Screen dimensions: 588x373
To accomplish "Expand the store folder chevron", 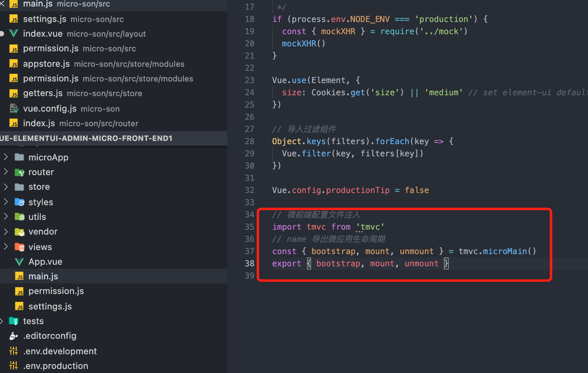I will click(6, 186).
